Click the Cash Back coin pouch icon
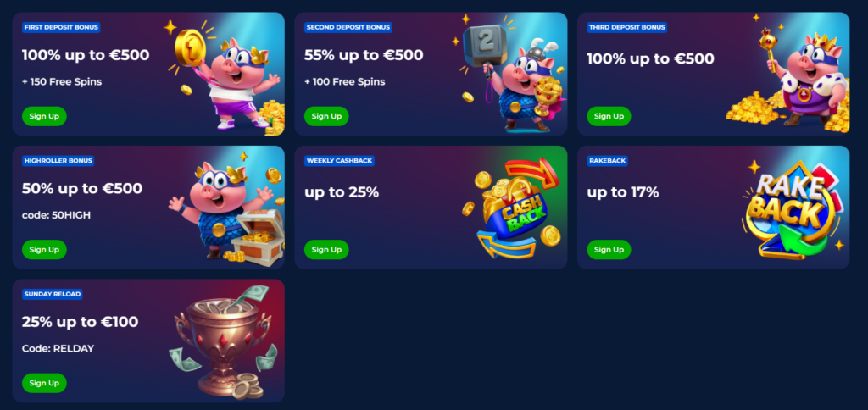This screenshot has width=868, height=410. 513,208
